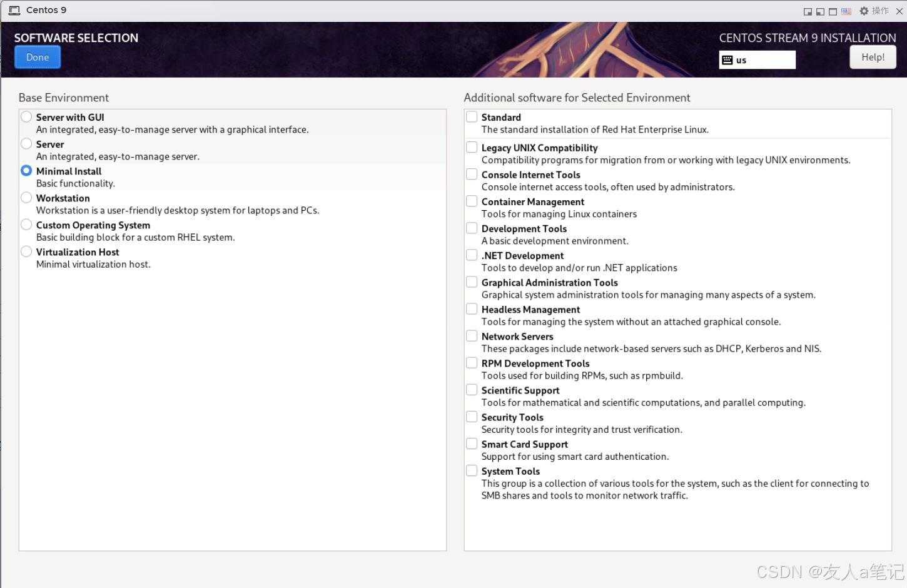Image resolution: width=907 pixels, height=588 pixels.
Task: Choose the Workstation radio button
Action: 26,198
